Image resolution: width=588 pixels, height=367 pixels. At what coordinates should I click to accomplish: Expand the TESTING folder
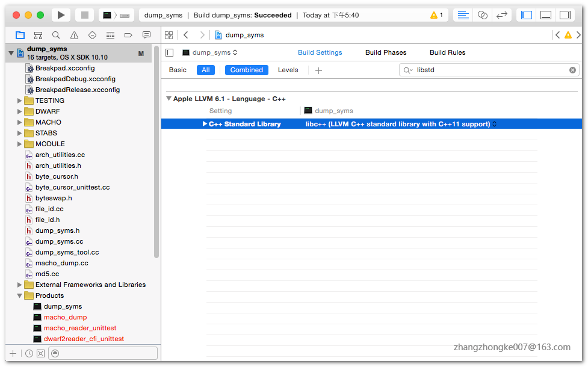tap(19, 101)
